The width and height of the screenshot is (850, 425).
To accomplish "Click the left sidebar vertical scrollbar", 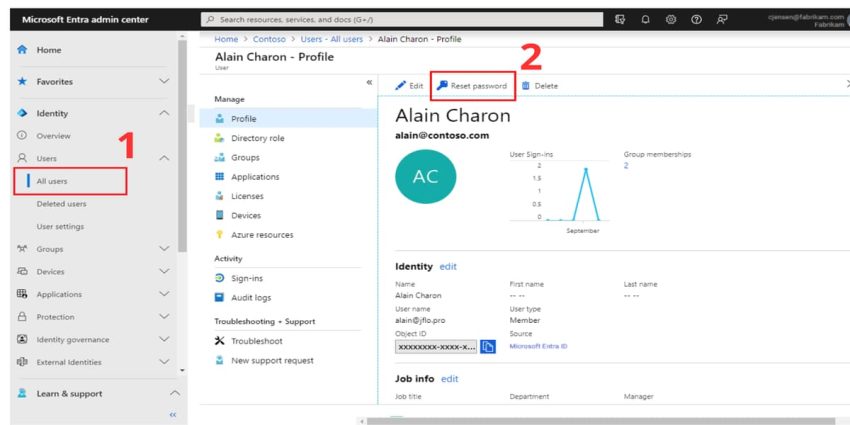I will (x=182, y=146).
